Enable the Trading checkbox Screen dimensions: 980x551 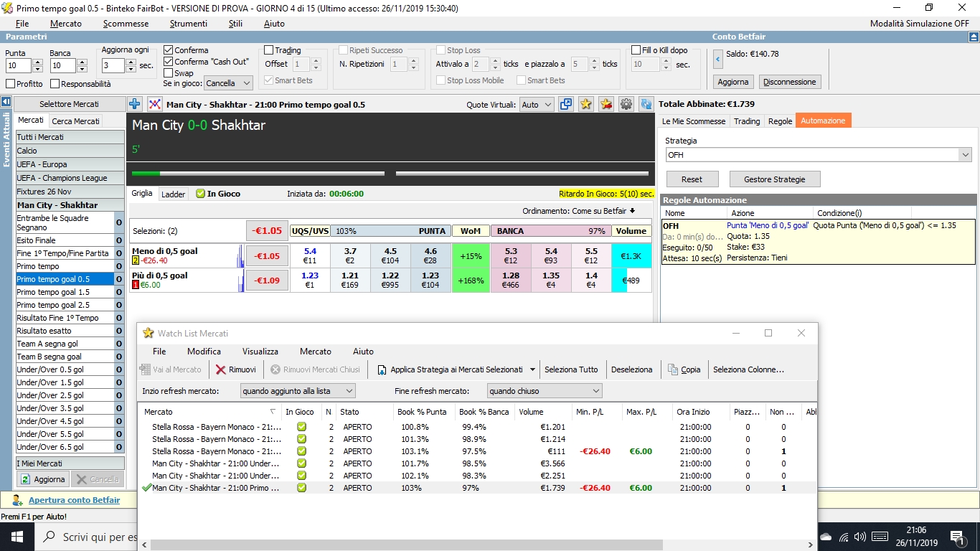coord(268,50)
